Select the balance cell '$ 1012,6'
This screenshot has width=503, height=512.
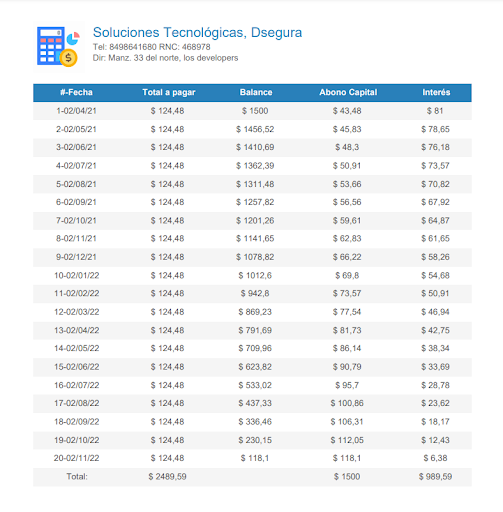coord(255,276)
